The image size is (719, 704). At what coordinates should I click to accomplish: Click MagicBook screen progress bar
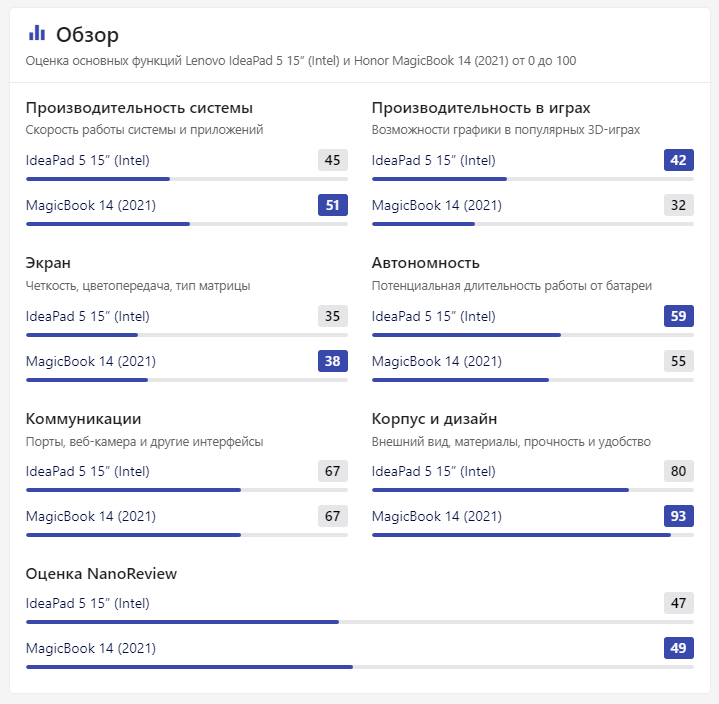click(x=187, y=380)
